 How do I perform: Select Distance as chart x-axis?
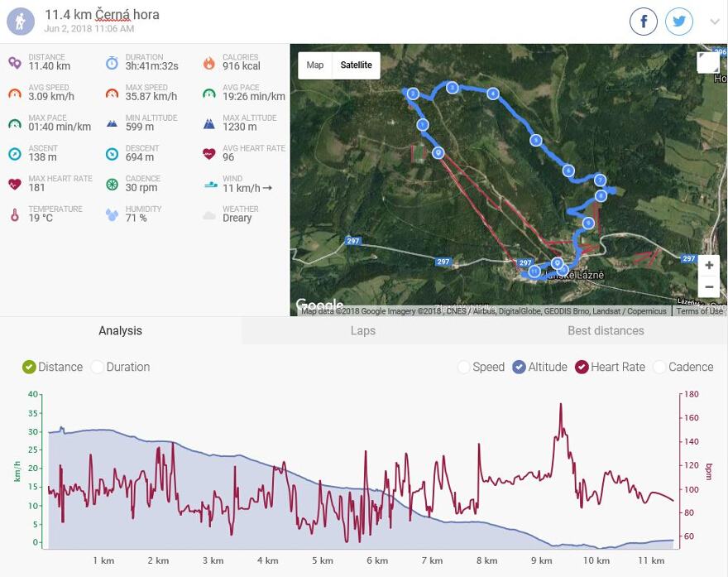click(29, 367)
